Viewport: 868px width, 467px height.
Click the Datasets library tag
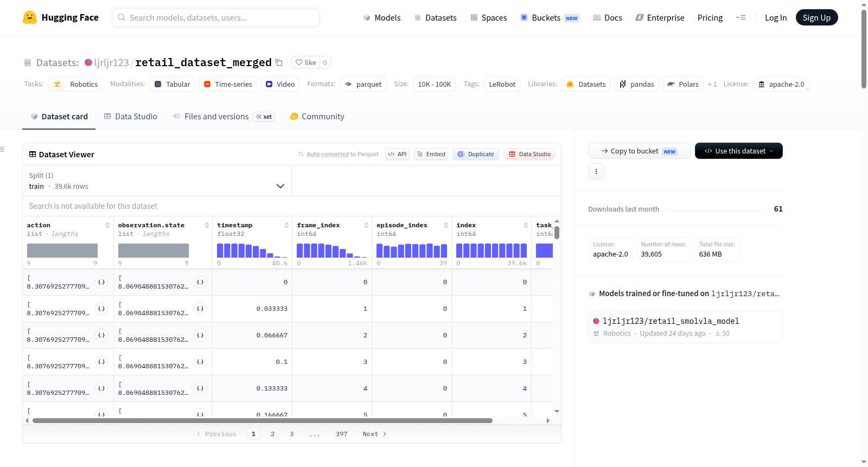[586, 84]
